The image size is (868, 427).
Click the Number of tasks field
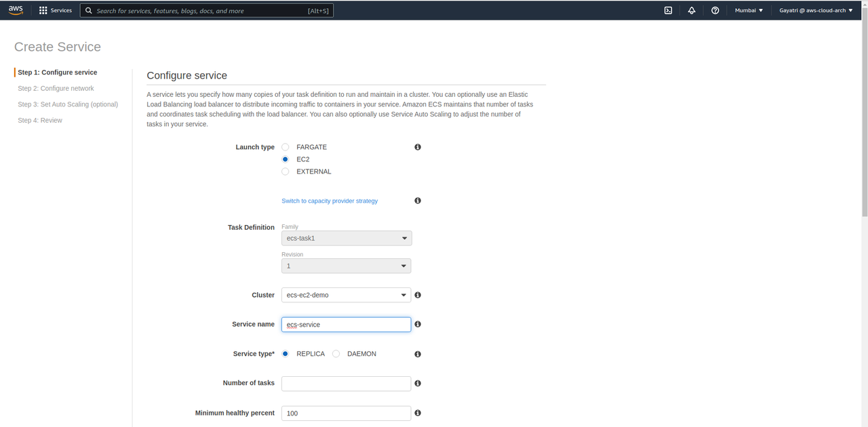click(x=347, y=384)
